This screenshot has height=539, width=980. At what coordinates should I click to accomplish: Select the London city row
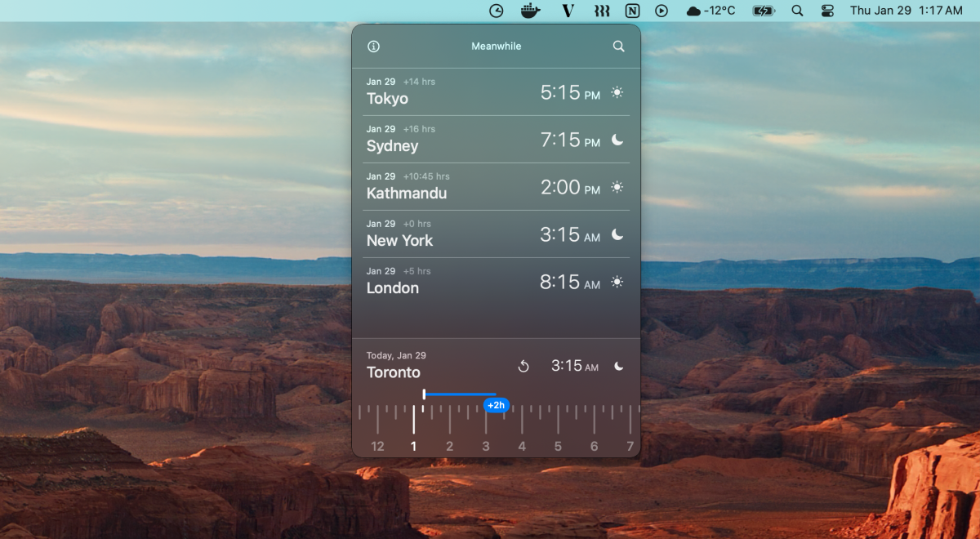[497, 281]
